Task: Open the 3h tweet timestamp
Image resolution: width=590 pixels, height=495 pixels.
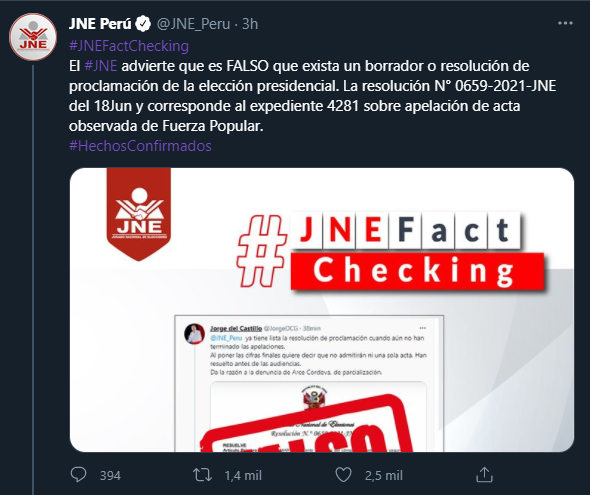Action: point(250,24)
